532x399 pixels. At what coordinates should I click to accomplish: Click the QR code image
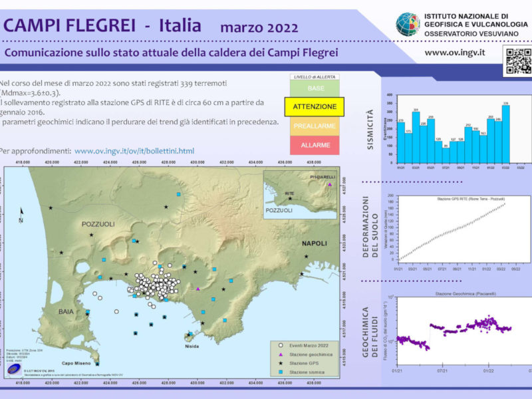tap(518, 61)
